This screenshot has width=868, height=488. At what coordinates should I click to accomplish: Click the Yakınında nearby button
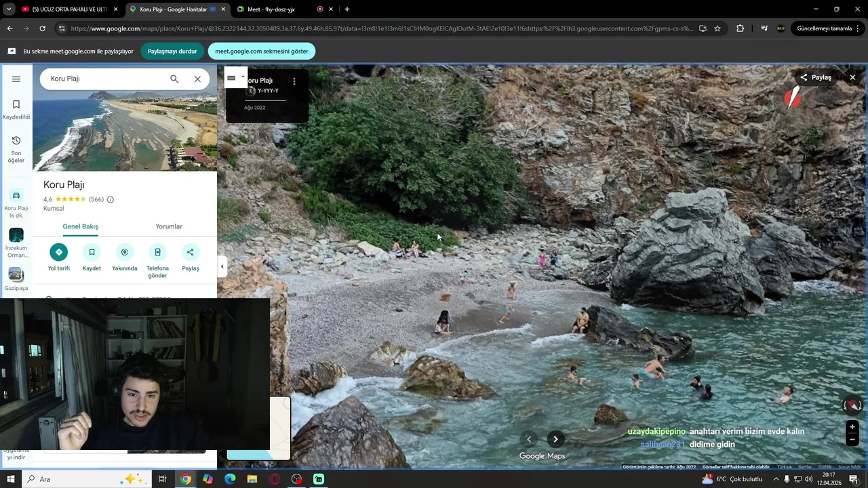click(125, 258)
